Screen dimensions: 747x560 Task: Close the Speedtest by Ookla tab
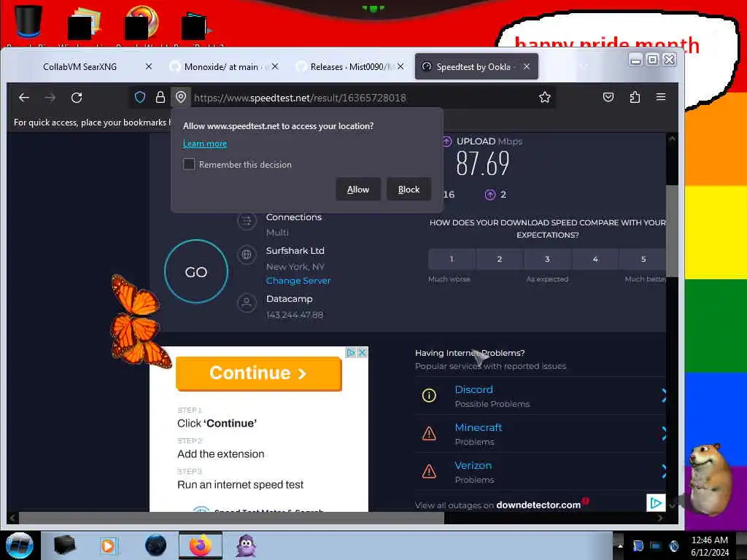tap(527, 66)
